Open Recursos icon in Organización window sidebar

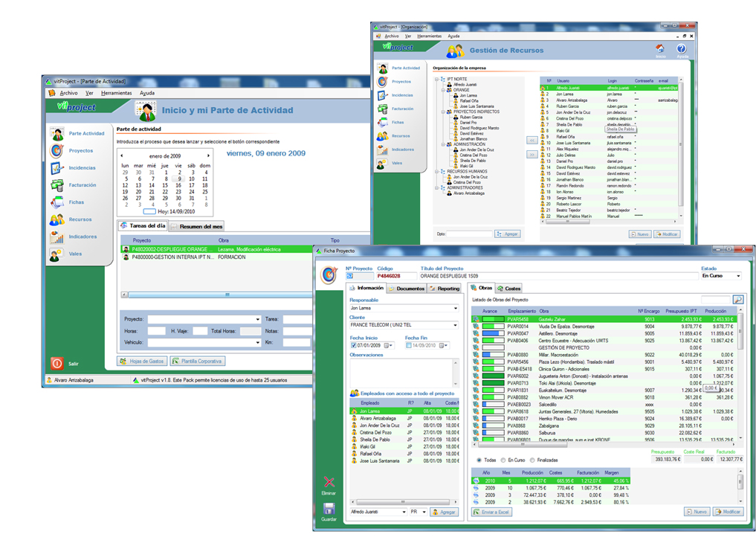click(x=383, y=136)
